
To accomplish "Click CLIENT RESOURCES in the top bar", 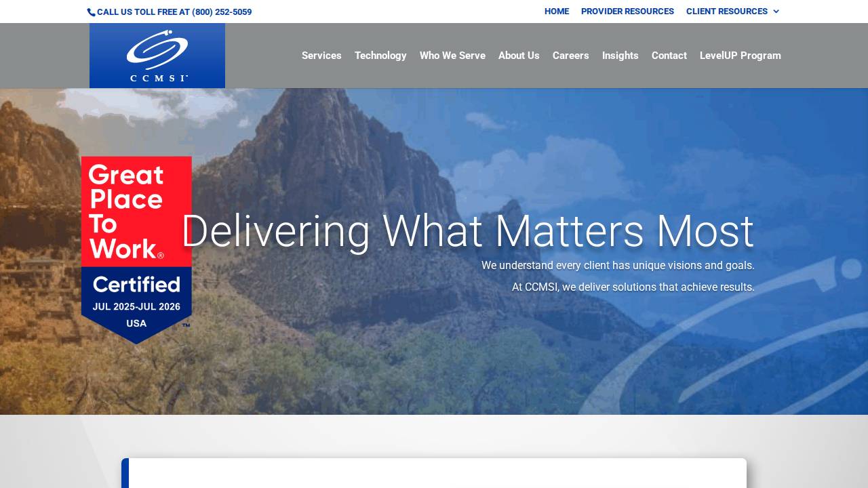I will point(726,12).
